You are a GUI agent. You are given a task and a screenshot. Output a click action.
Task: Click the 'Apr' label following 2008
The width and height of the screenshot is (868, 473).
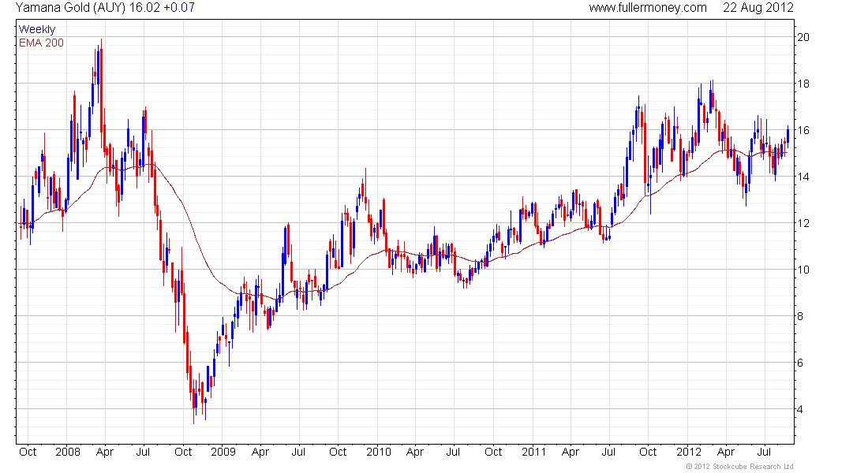105,452
